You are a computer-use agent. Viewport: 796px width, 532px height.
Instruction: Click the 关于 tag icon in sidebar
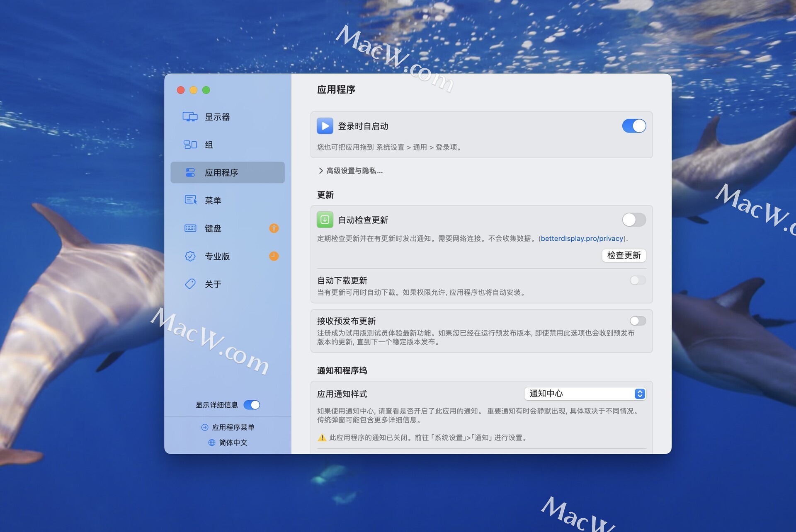pyautogui.click(x=190, y=284)
